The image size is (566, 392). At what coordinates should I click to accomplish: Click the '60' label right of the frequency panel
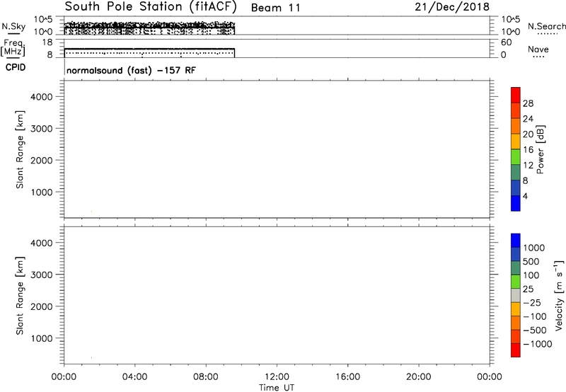pos(506,42)
